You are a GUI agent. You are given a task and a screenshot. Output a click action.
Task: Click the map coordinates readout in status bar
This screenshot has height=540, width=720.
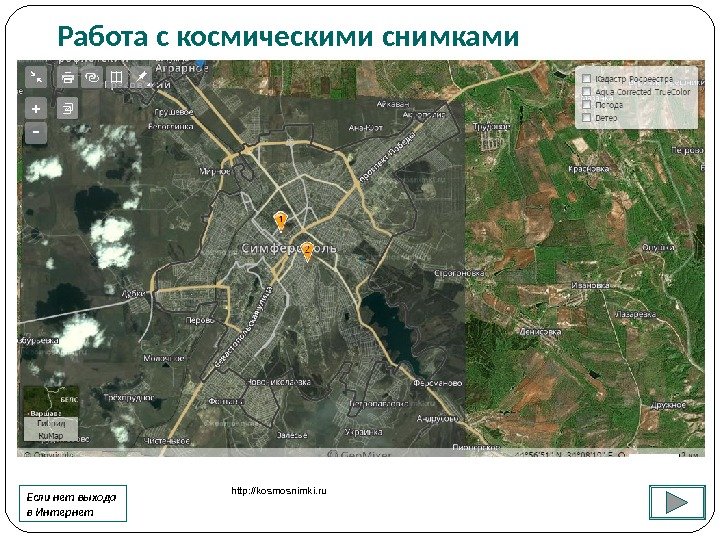(x=564, y=455)
